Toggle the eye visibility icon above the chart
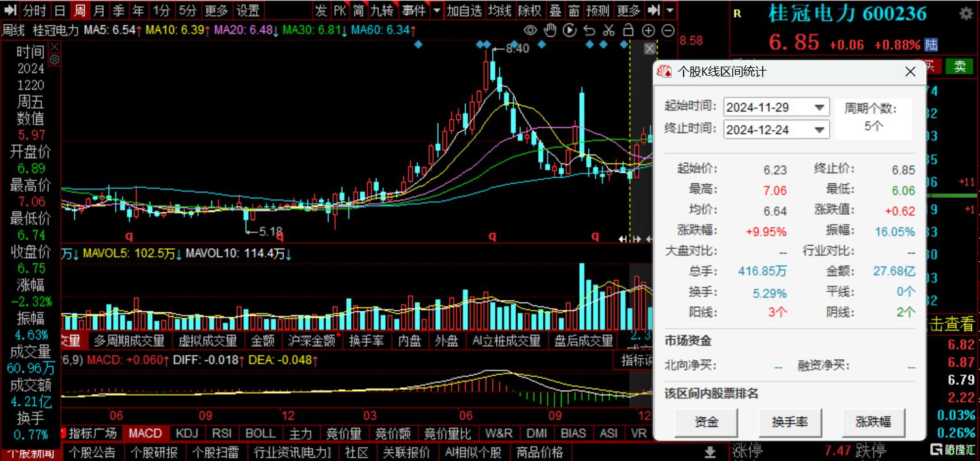 [x=530, y=30]
